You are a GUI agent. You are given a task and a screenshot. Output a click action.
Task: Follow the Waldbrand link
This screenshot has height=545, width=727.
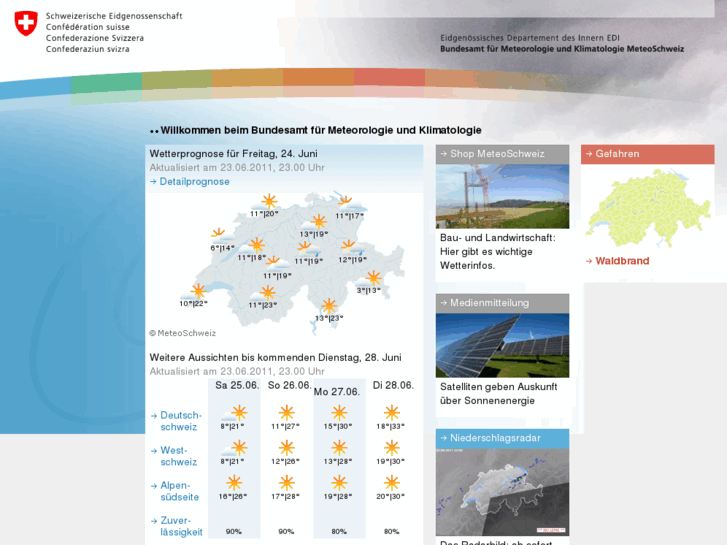617,261
